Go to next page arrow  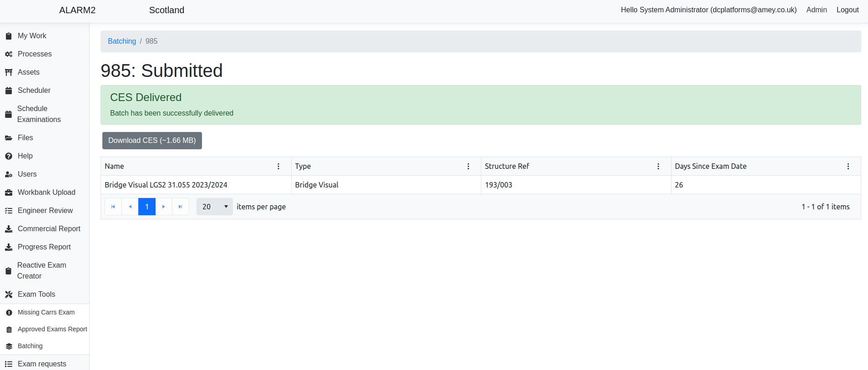click(164, 207)
